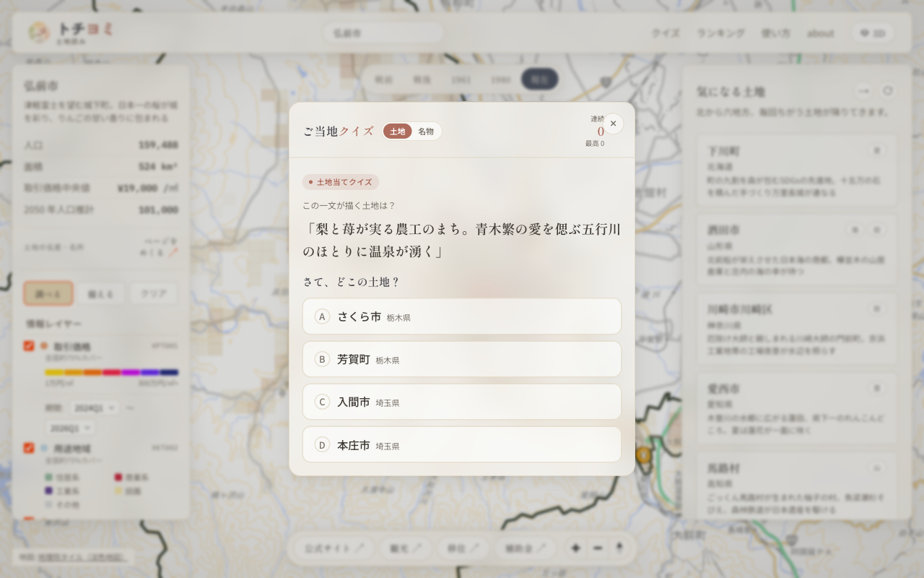Click the クリア button in left panel
This screenshot has height=578, width=924.
154,293
